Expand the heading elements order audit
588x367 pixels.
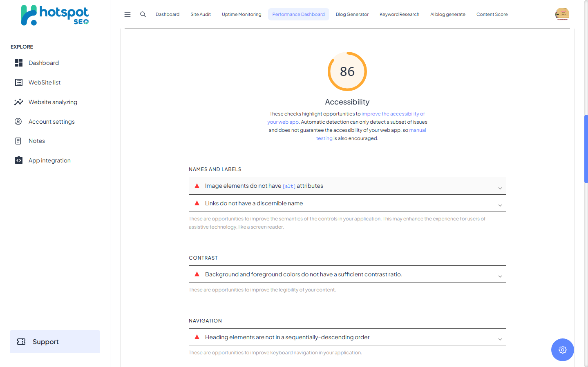click(500, 339)
